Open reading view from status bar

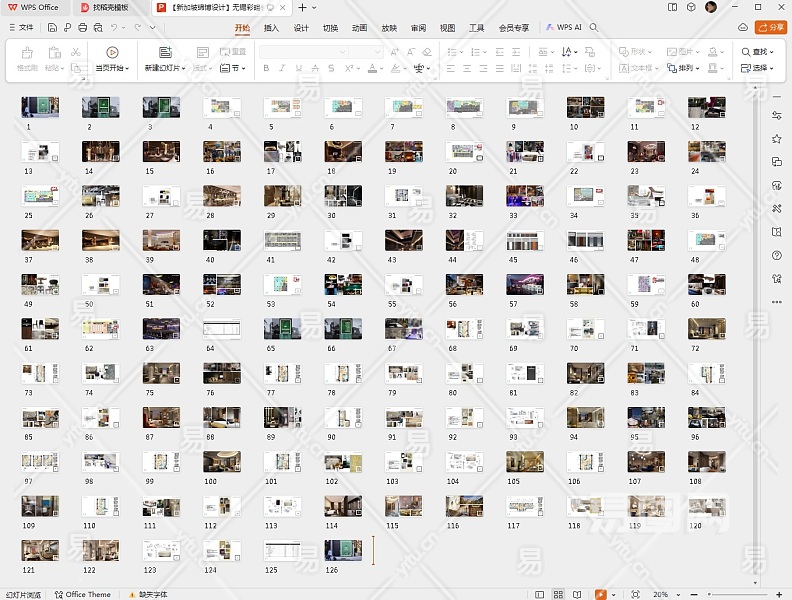577,594
